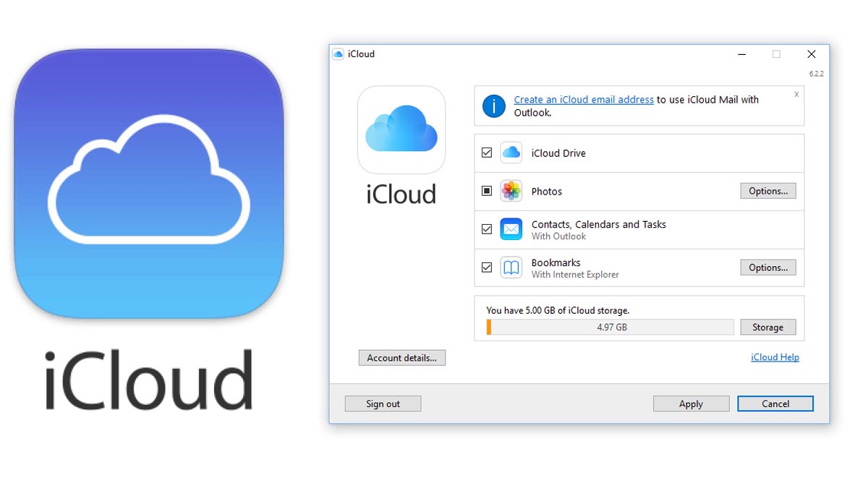This screenshot has width=868, height=488.
Task: Click the 'iCloud Drive' label text
Action: pos(558,153)
